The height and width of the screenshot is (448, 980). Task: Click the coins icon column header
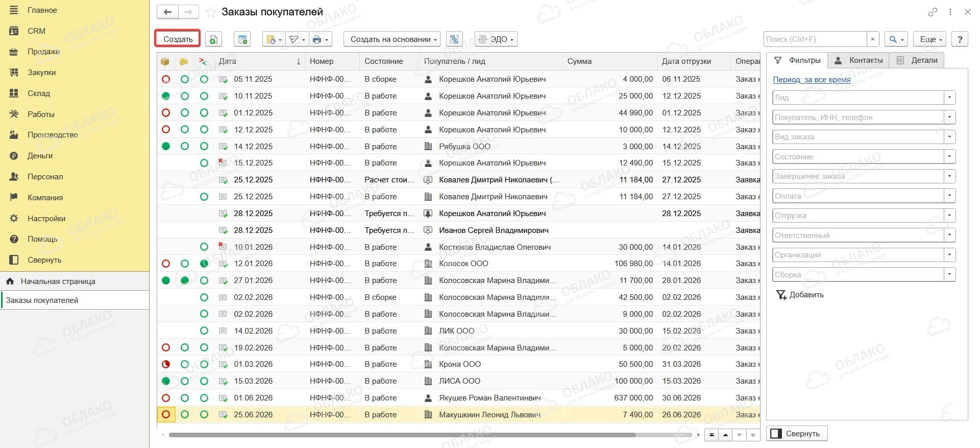coord(184,61)
